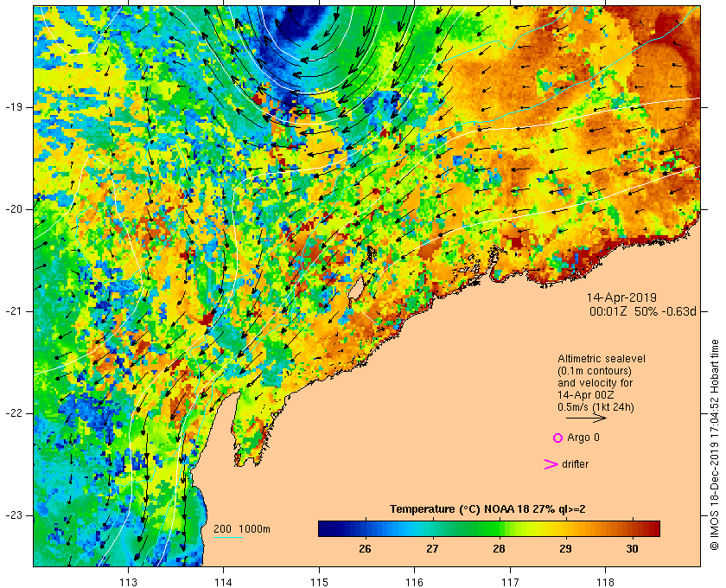Click the '(0.1m contours)' text line
This screenshot has height=588, width=726.
click(595, 371)
